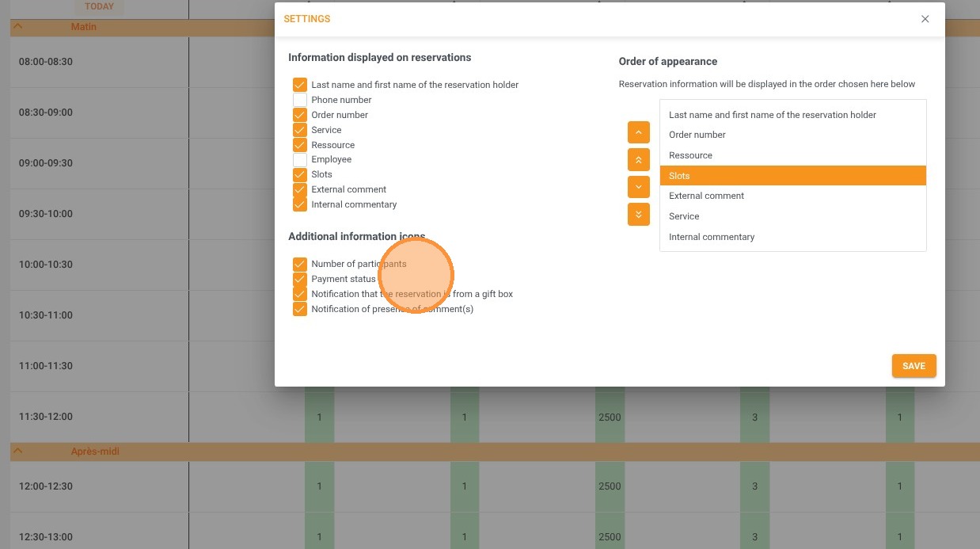Enable the Phone number checkbox
This screenshot has height=549, width=980.
299,100
